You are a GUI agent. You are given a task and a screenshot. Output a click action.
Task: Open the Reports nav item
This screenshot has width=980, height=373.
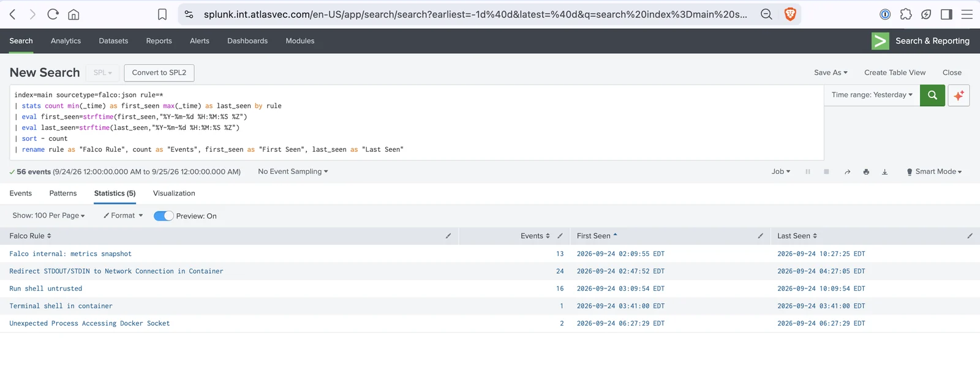[159, 41]
